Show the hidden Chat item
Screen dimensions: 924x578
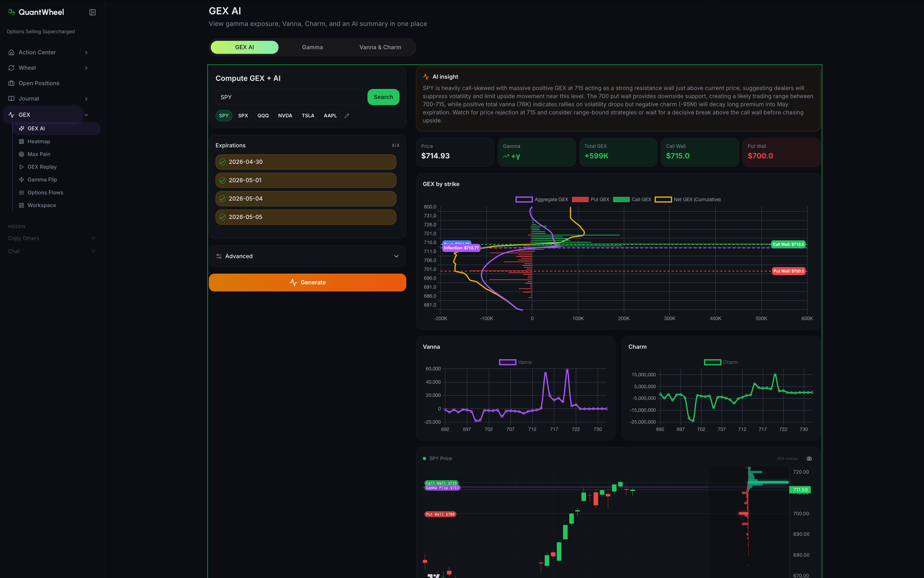pos(93,251)
